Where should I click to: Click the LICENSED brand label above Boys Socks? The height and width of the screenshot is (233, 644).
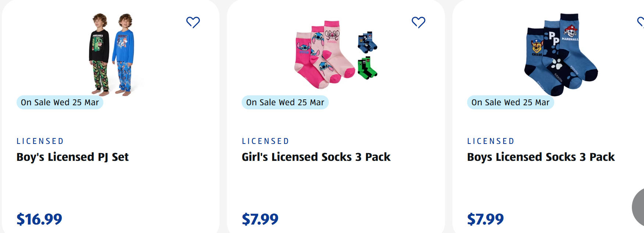pyautogui.click(x=491, y=141)
